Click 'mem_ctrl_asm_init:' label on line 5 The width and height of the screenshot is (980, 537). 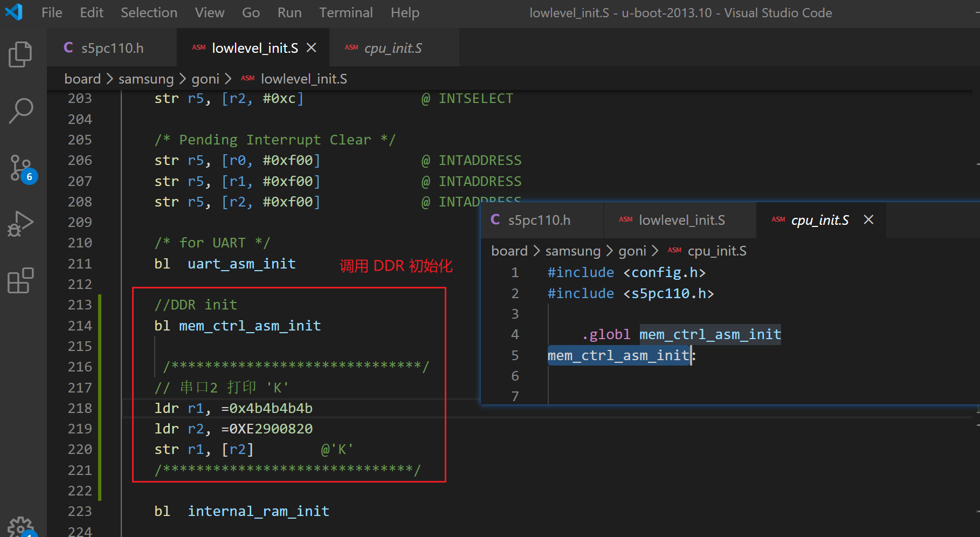622,355
